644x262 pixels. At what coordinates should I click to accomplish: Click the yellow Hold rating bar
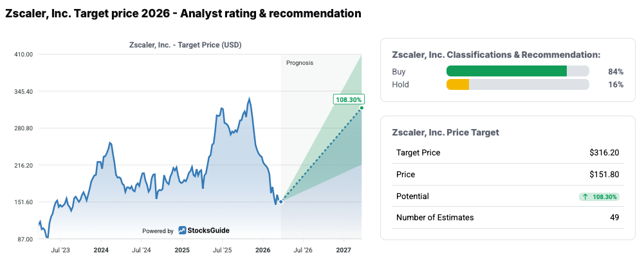click(457, 84)
